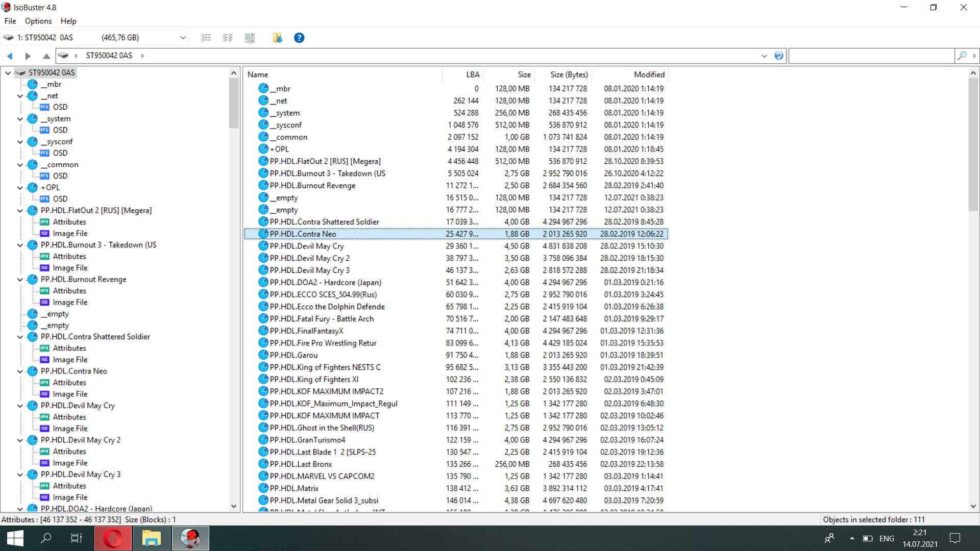Viewport: 980px width, 551px height.
Task: Collapse the PP.HDL.Contra Neo tree node
Action: tap(20, 371)
